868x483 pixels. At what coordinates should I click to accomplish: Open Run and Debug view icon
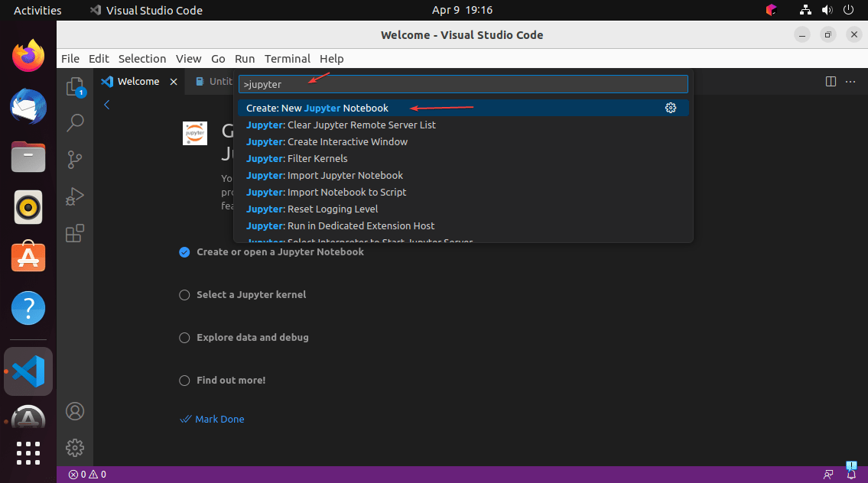click(75, 196)
